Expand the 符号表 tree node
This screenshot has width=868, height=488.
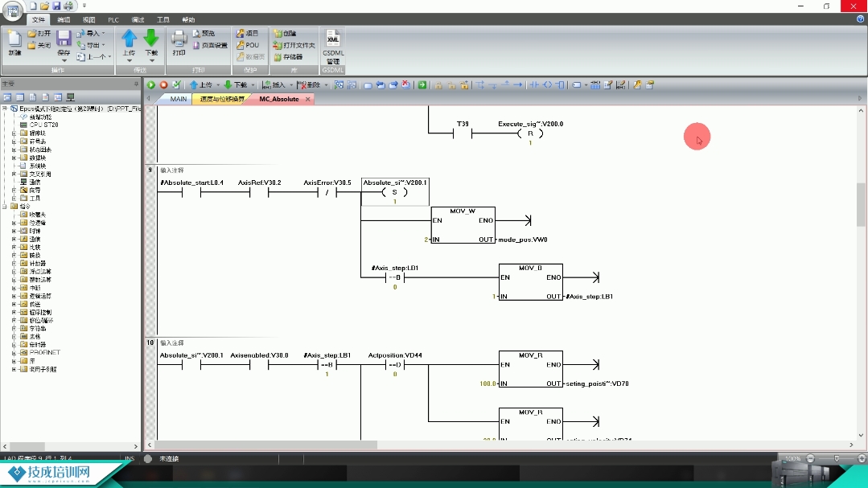14,141
